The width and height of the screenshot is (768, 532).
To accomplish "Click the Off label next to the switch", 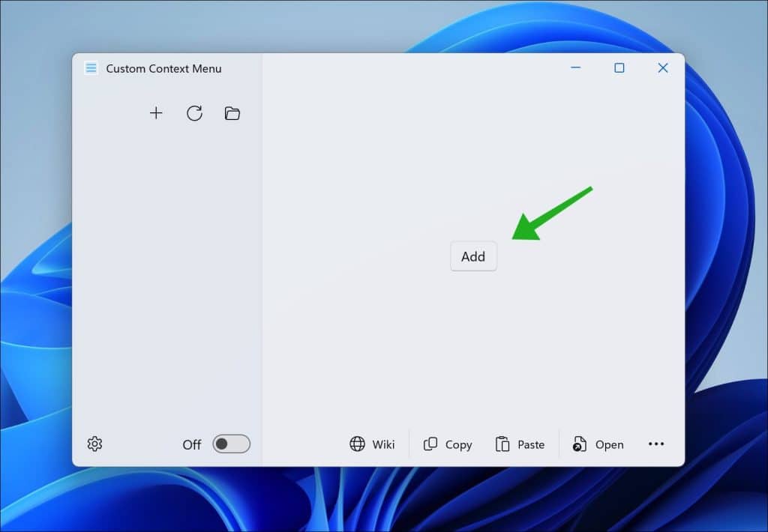I will pyautogui.click(x=191, y=444).
